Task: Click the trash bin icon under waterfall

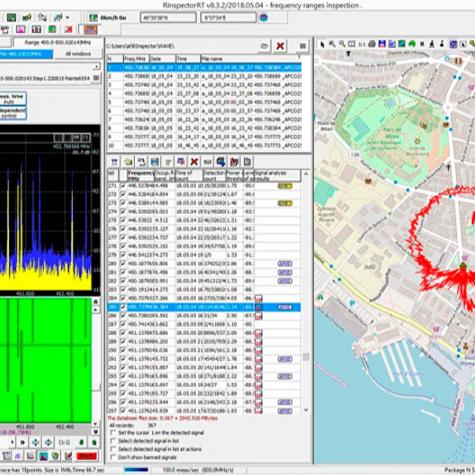Action: point(6,456)
